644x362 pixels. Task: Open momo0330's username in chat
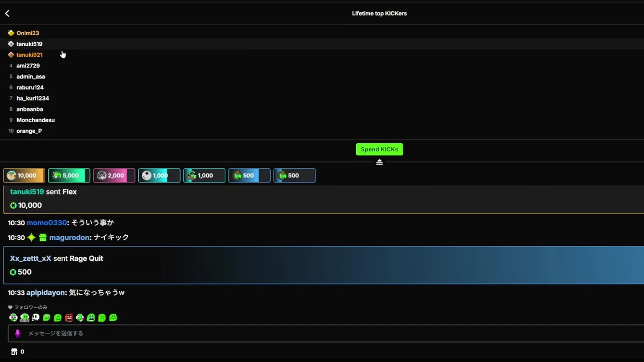[x=47, y=223]
